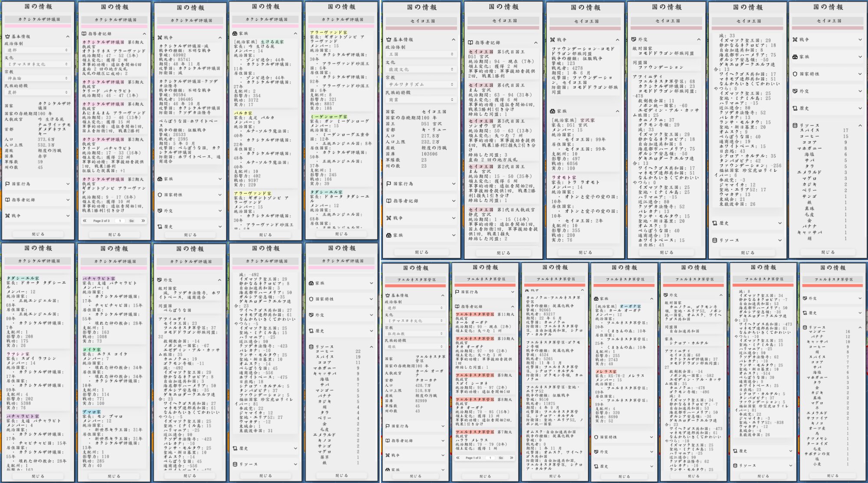
Task: Click previous-page arrows beside 'Page 1 of 3'
Action: pyautogui.click(x=458, y=458)
